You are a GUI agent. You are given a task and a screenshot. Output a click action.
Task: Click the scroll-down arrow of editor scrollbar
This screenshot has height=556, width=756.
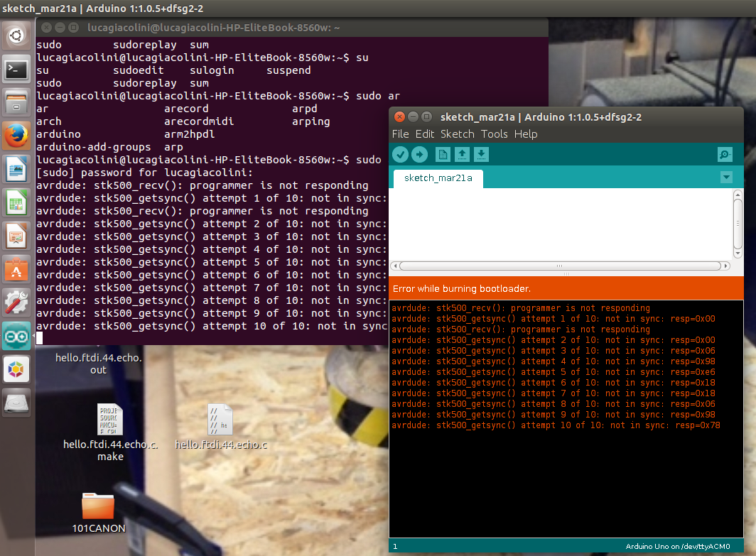pos(738,254)
